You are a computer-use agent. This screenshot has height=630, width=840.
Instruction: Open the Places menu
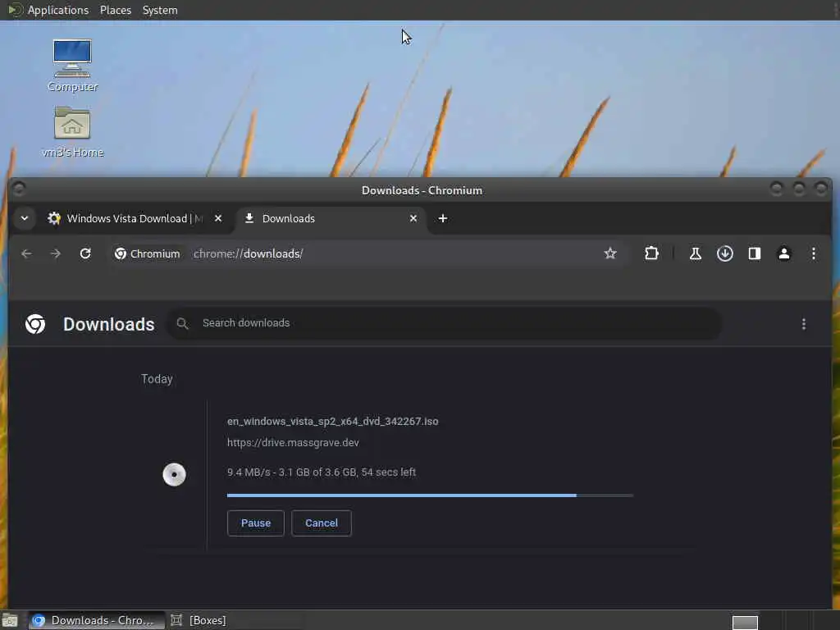click(115, 10)
